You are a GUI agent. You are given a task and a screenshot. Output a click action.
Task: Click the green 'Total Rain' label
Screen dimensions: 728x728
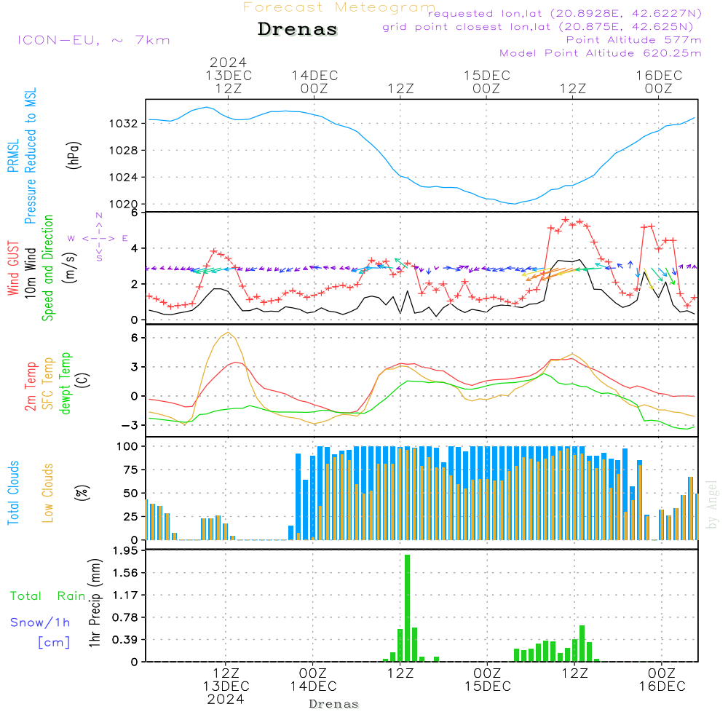[48, 596]
